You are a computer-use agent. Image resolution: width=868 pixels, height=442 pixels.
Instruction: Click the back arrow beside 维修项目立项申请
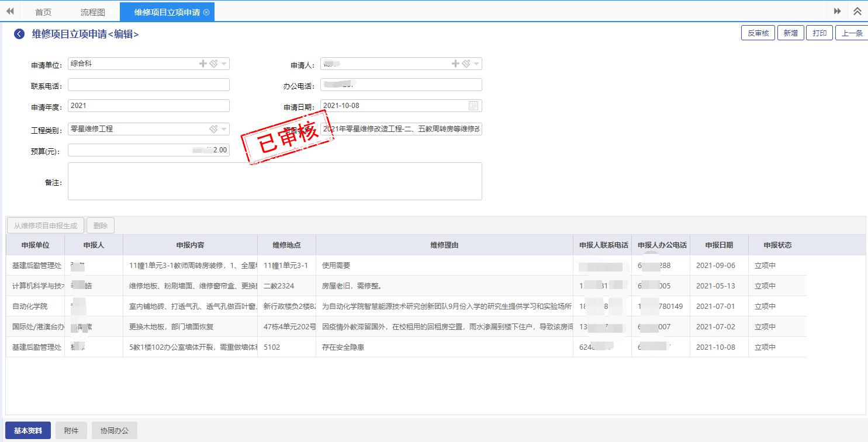click(x=19, y=34)
